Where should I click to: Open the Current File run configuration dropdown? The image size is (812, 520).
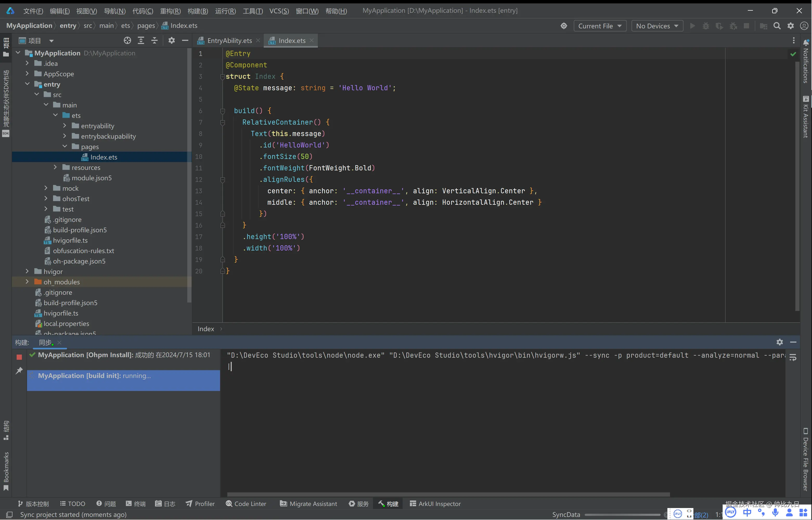pos(600,26)
